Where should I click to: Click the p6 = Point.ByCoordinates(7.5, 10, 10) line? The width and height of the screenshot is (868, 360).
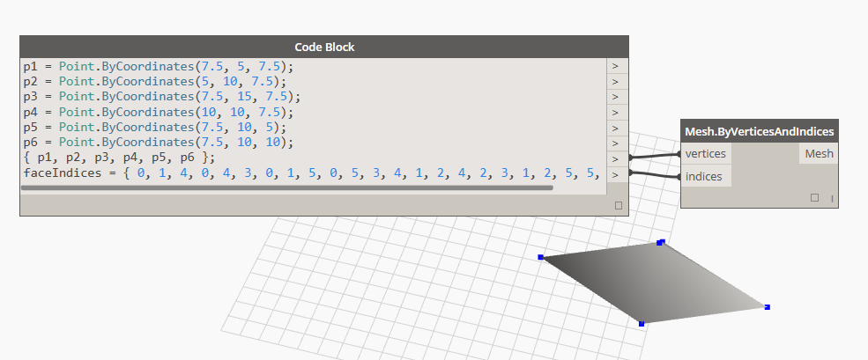(159, 142)
